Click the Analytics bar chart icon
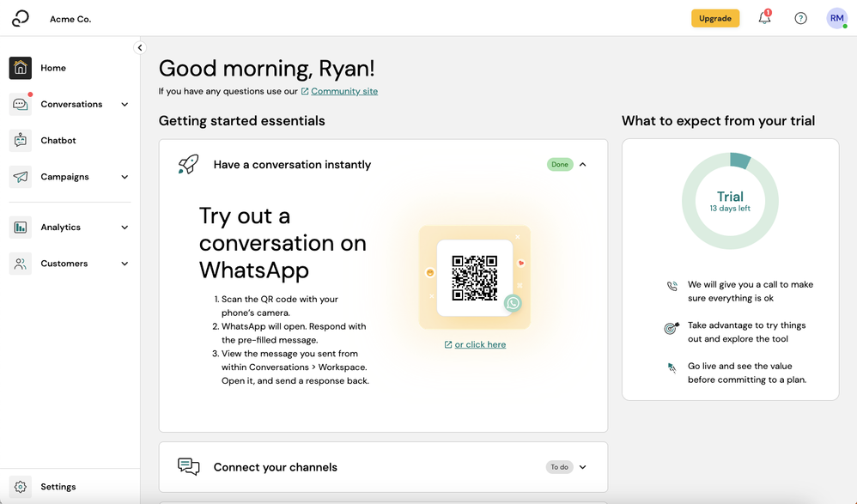 coord(21,227)
